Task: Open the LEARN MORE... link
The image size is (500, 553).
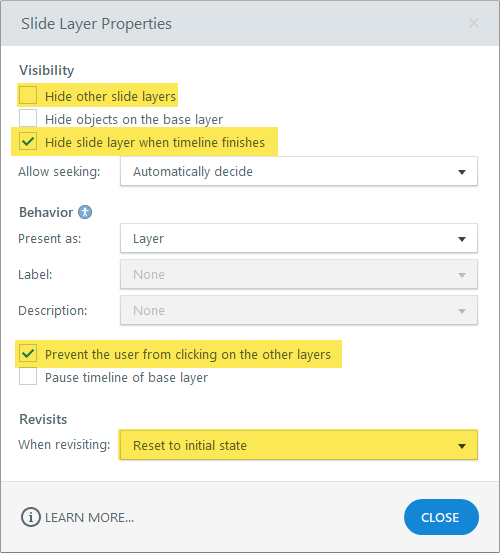Action: (x=89, y=518)
